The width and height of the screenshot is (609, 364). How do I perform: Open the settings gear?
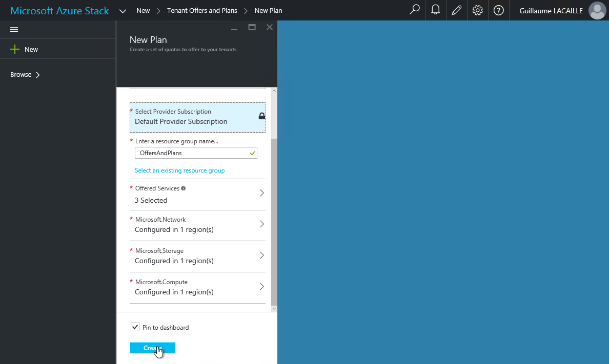477,10
